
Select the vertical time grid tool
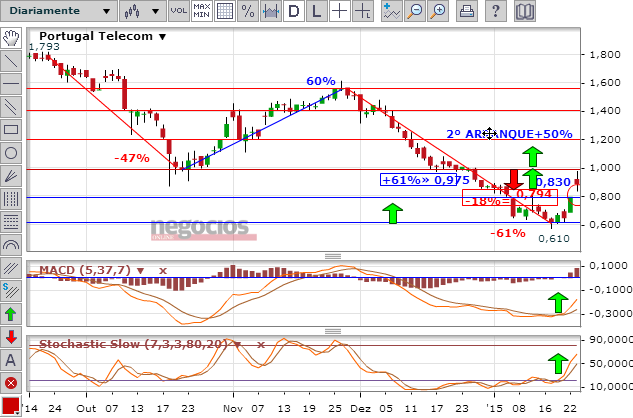coord(11,199)
